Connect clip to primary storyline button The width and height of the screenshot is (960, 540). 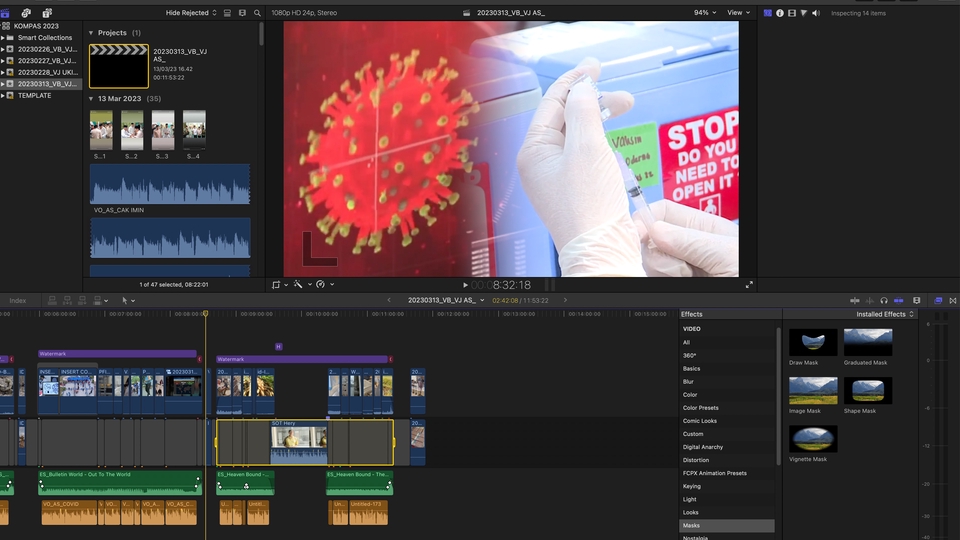(52, 301)
